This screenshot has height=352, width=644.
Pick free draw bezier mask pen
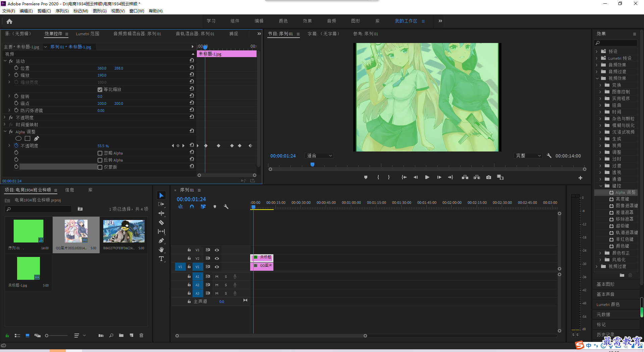(x=36, y=138)
